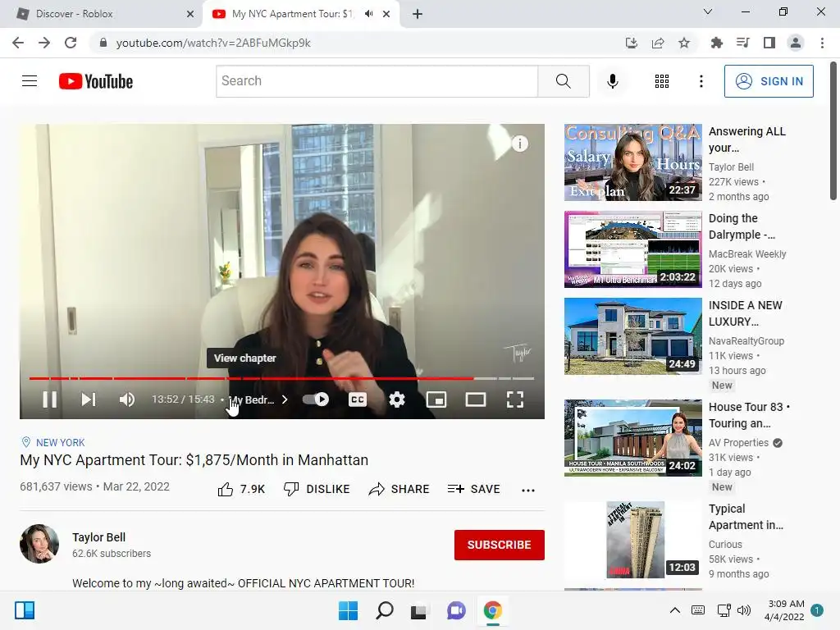Go to YouTube home via logo
The width and height of the screenshot is (840, 630).
coord(96,81)
